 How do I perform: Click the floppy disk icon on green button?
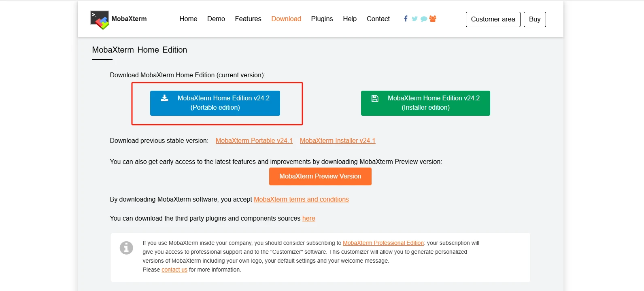(375, 98)
